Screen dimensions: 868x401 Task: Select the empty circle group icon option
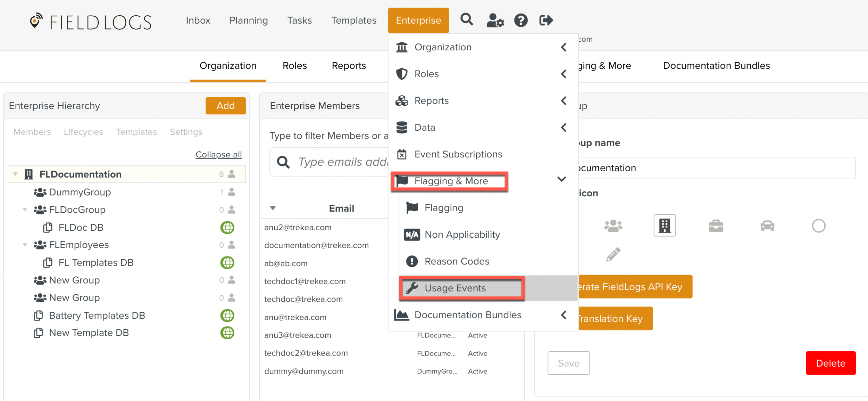819,226
